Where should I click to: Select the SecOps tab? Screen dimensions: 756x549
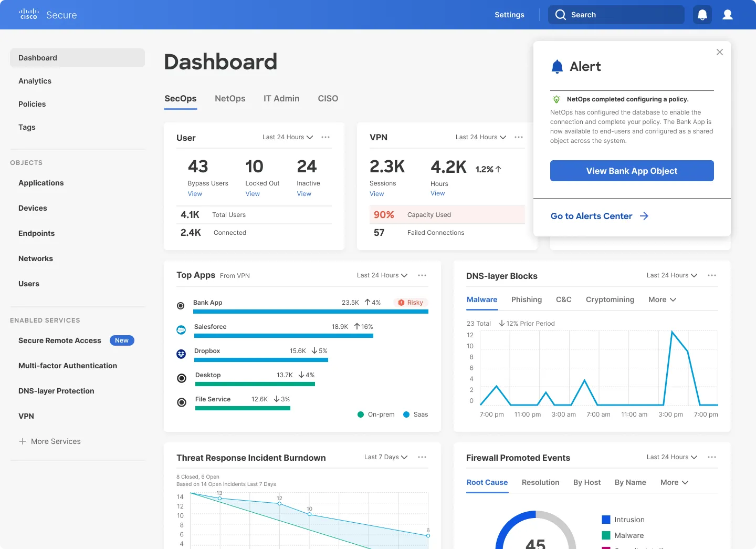tap(181, 98)
